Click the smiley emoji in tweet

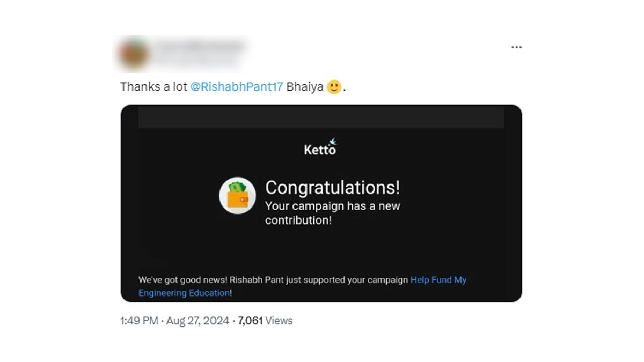click(x=334, y=87)
